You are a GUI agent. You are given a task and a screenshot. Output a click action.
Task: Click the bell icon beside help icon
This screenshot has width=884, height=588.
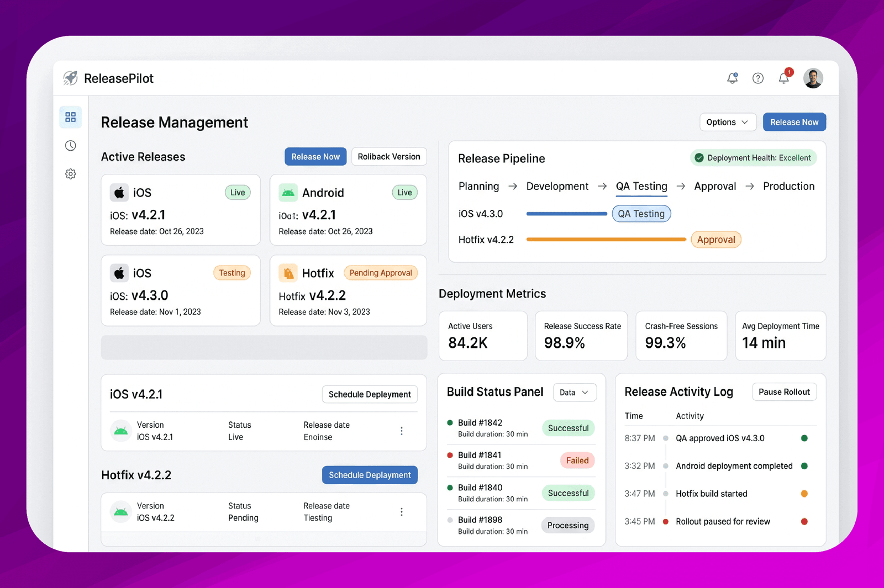click(x=733, y=78)
